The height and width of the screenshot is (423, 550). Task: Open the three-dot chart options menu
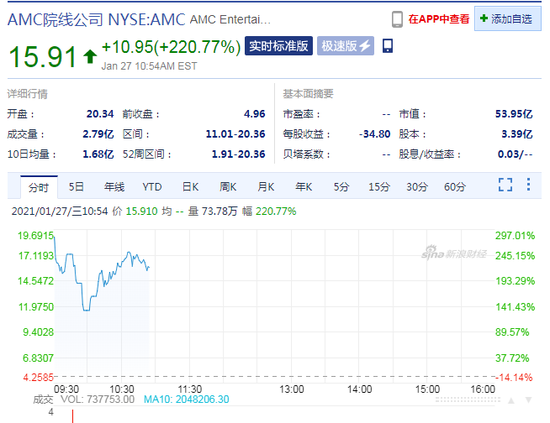tap(528, 184)
